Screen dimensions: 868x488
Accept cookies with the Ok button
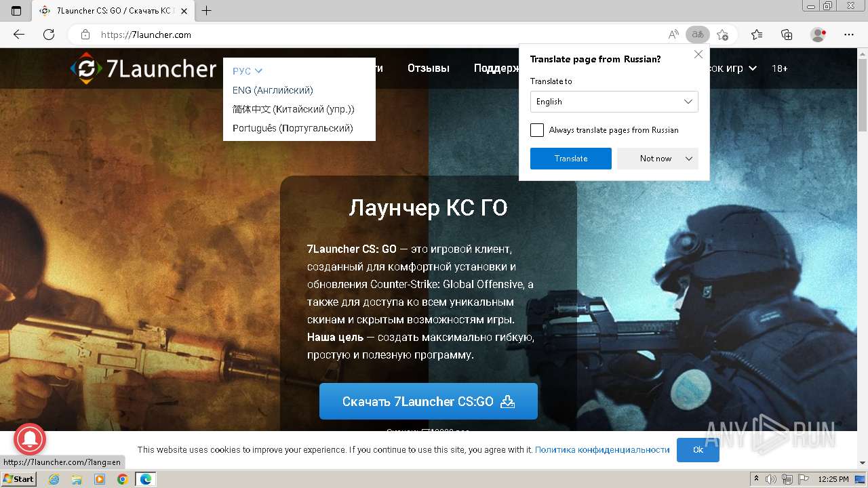pyautogui.click(x=698, y=450)
